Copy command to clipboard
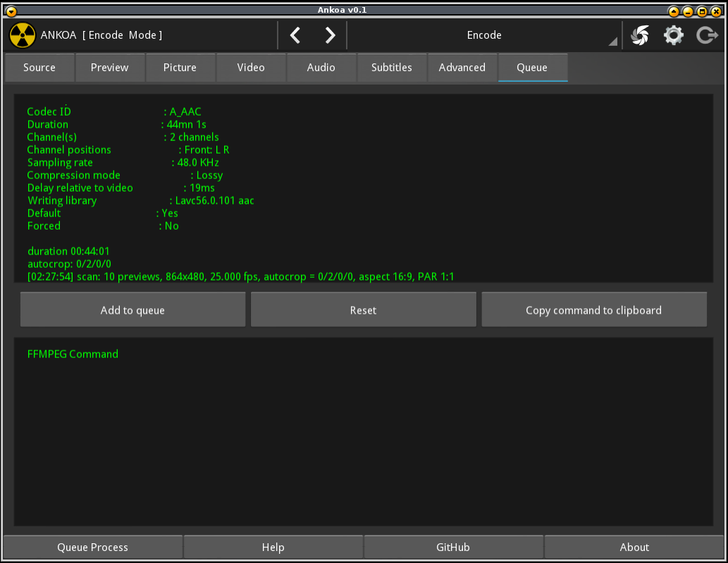 tap(594, 309)
